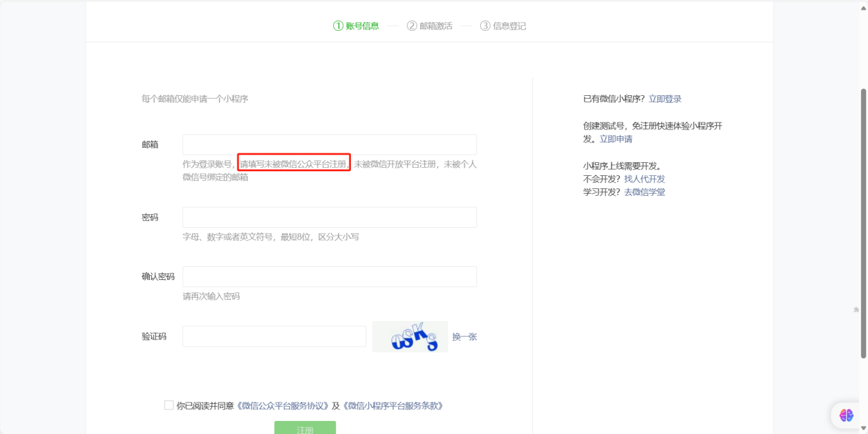Click the text 每个邮箱仅能申请一个小程序

[x=195, y=99]
